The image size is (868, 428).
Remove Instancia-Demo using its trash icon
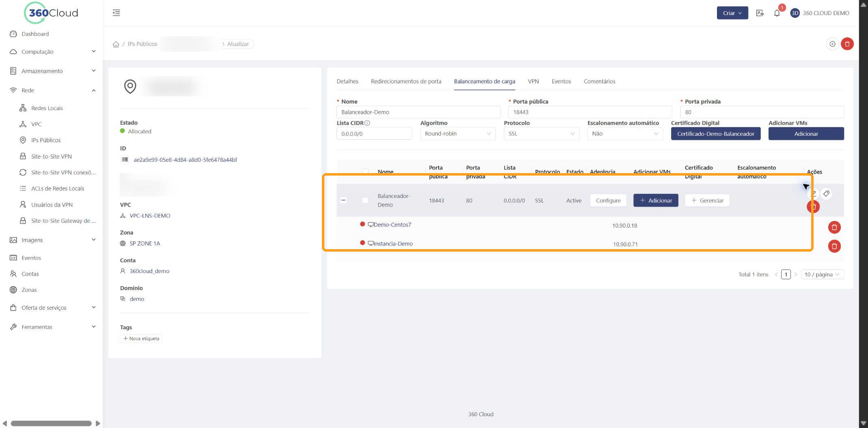834,246
